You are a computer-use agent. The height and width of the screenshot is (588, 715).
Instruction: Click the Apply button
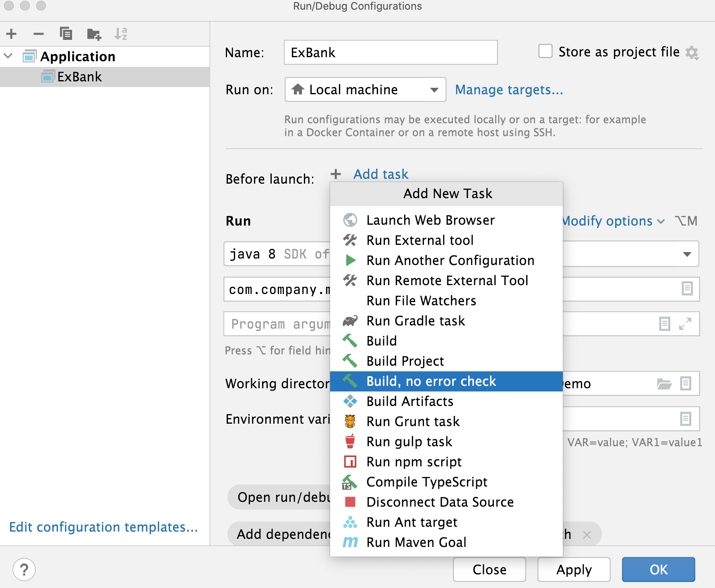[574, 569]
